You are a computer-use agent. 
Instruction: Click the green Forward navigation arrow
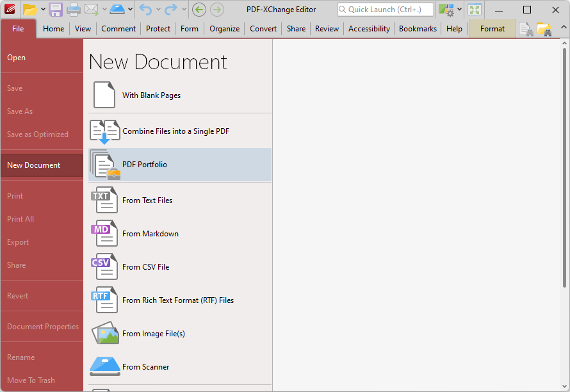[x=217, y=10]
